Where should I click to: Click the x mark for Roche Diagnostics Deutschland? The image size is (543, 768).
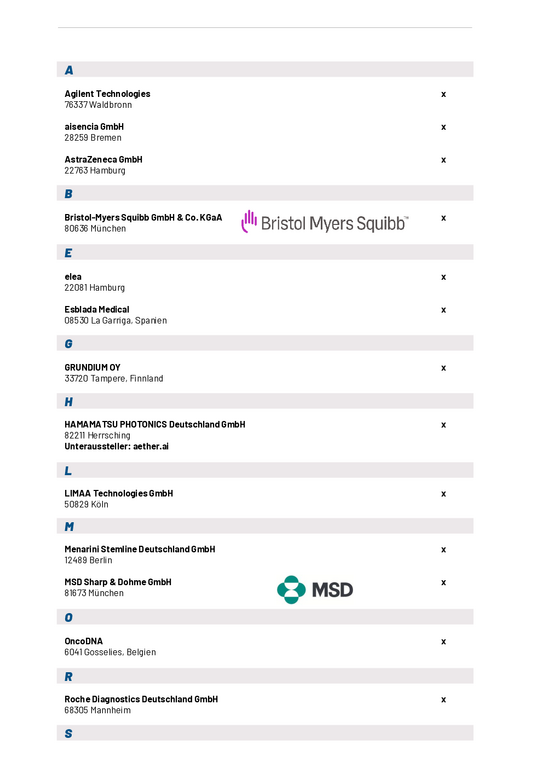(x=444, y=699)
